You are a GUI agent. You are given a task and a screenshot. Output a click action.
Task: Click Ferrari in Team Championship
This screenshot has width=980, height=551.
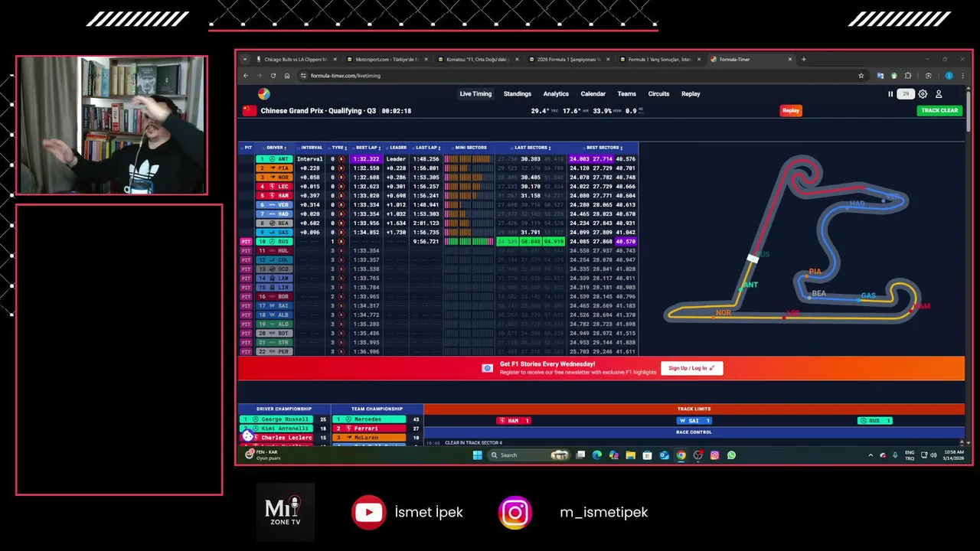pos(370,429)
